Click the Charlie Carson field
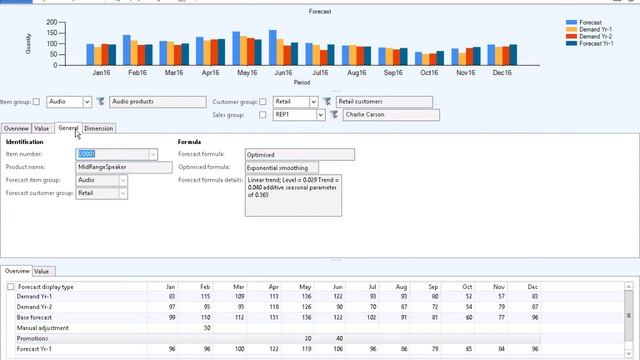 (391, 115)
